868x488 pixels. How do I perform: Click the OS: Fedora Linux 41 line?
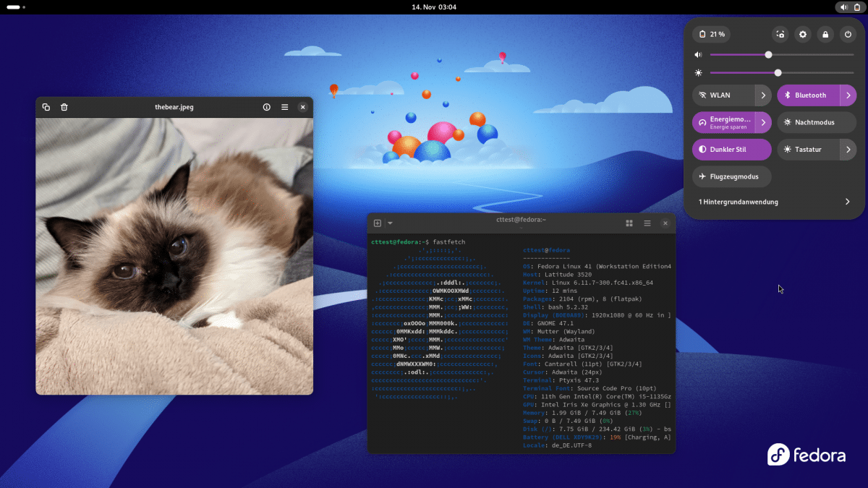[597, 266]
